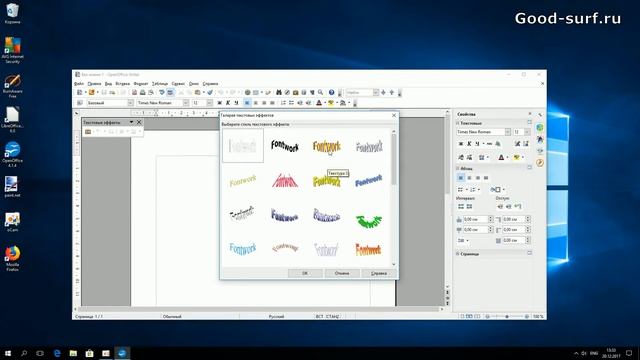Image resolution: width=640 pixels, height=360 pixels.
Task: Open the paragraph style dropdown
Action: (130, 103)
